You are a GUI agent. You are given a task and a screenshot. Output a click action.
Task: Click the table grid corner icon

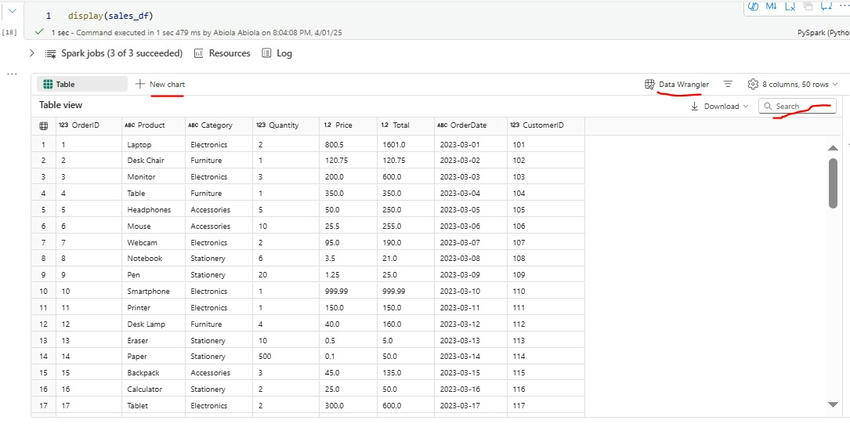(x=43, y=125)
